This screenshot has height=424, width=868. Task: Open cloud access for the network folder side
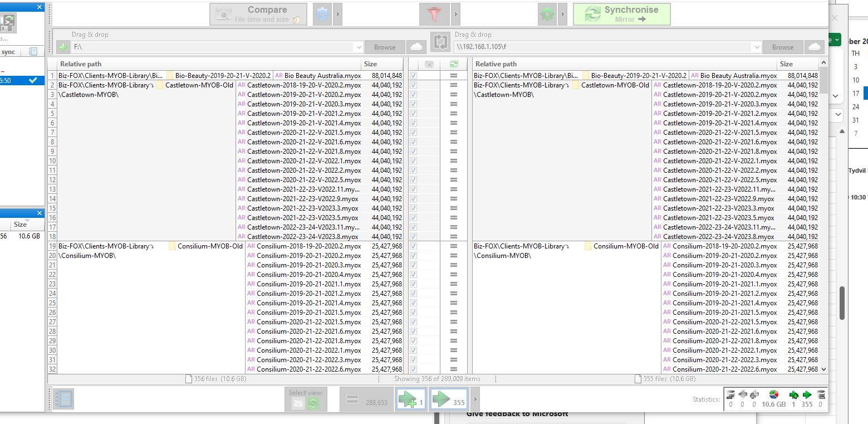[x=814, y=47]
